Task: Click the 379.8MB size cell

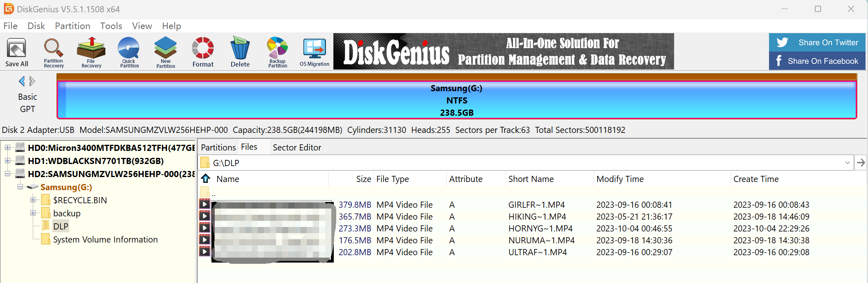Action: tap(355, 204)
